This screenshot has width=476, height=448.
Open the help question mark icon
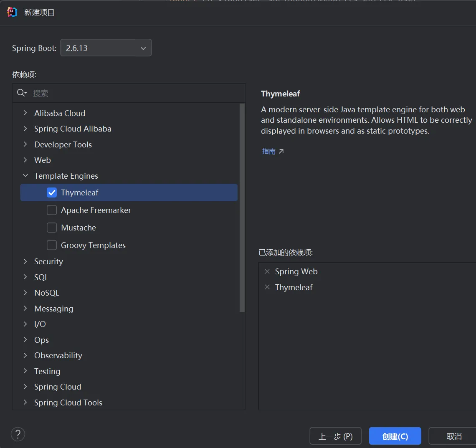pyautogui.click(x=18, y=434)
